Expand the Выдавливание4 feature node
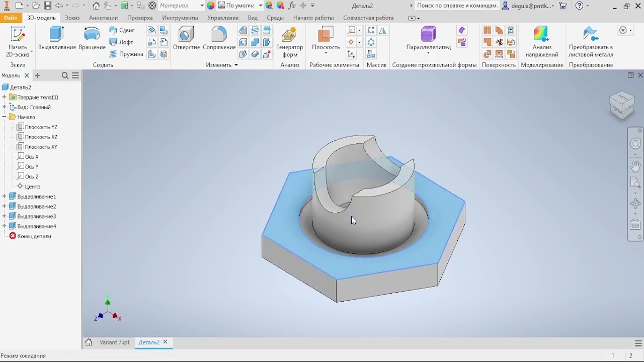The width and height of the screenshot is (644, 362). (x=5, y=226)
